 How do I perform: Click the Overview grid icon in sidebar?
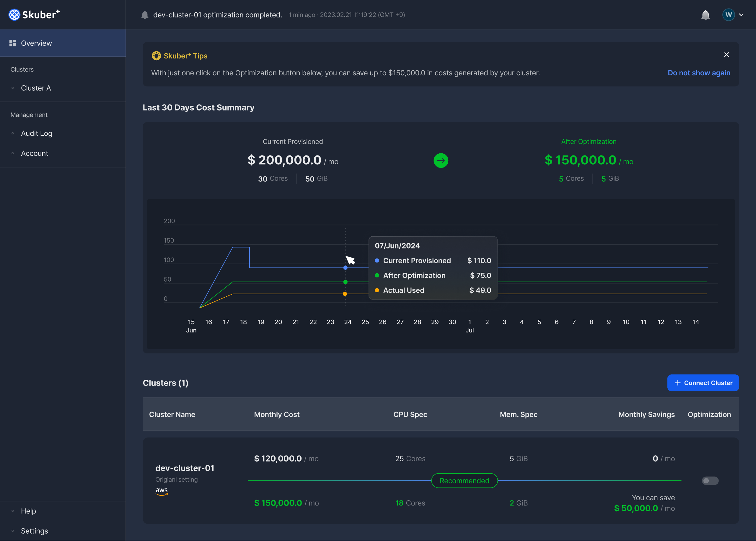pyautogui.click(x=13, y=43)
